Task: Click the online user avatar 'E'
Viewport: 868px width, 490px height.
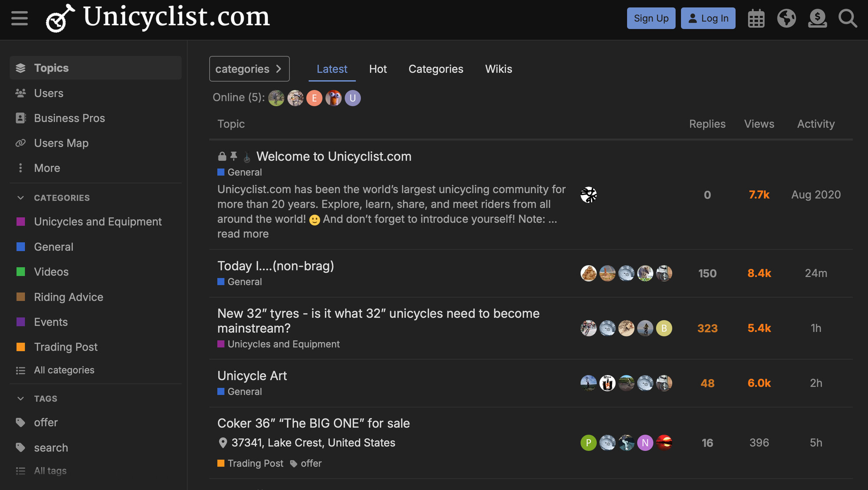Action: (x=314, y=98)
